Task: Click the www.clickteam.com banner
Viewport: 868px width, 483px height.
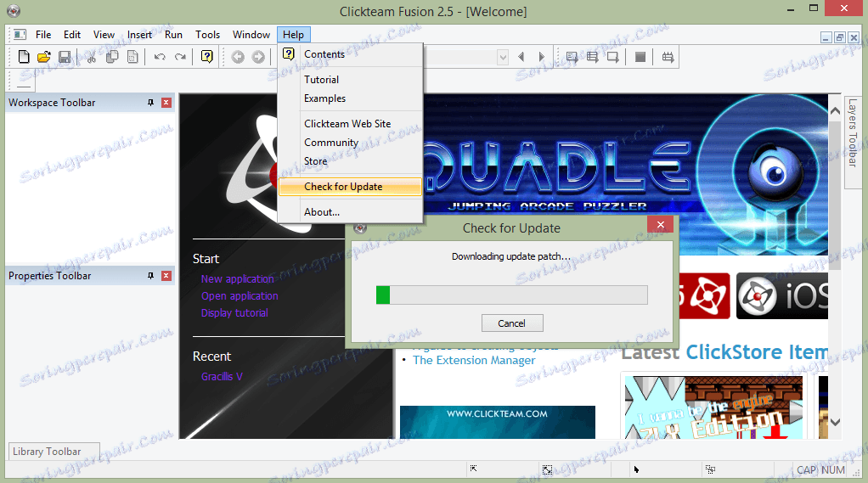Action: (x=497, y=422)
